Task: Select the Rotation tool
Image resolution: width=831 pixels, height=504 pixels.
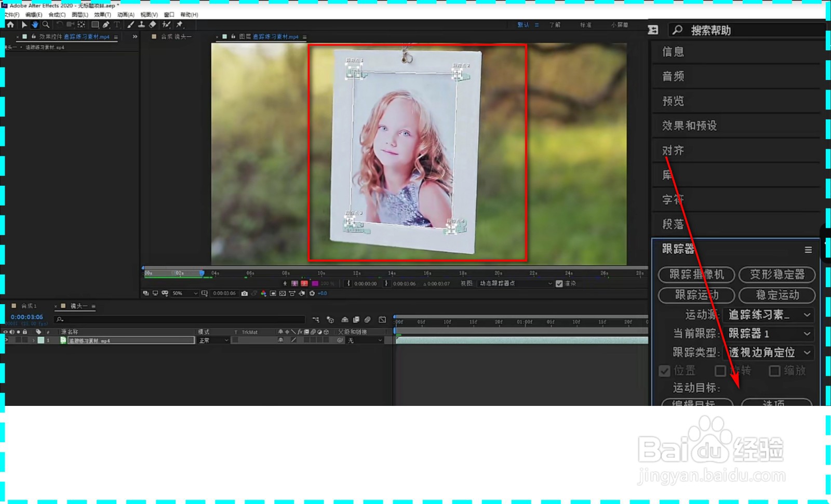Action: point(59,24)
